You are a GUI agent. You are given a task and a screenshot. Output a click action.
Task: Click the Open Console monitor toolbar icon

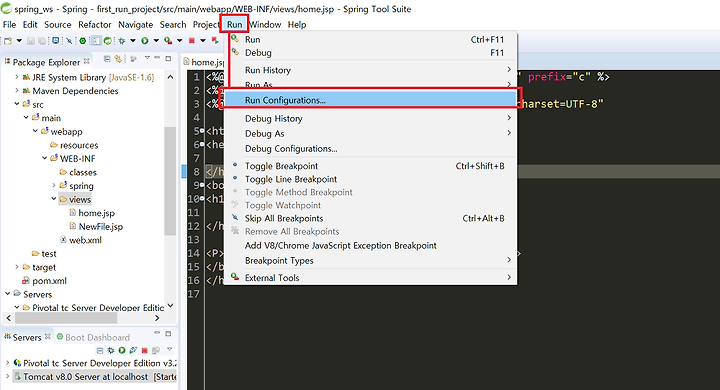click(55, 40)
